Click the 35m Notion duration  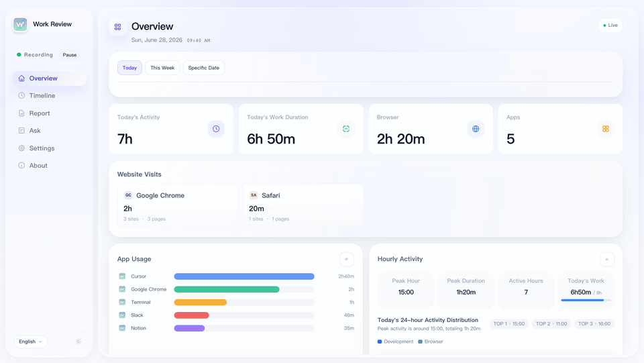click(x=349, y=328)
